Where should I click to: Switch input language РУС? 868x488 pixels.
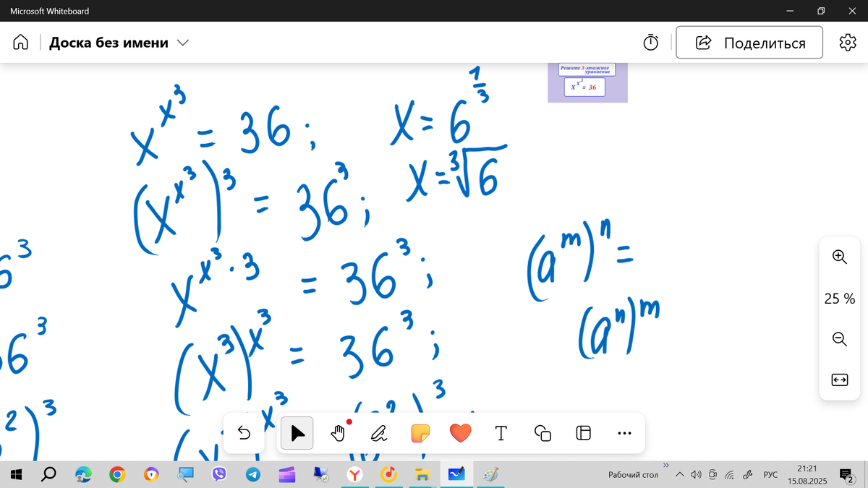click(771, 475)
